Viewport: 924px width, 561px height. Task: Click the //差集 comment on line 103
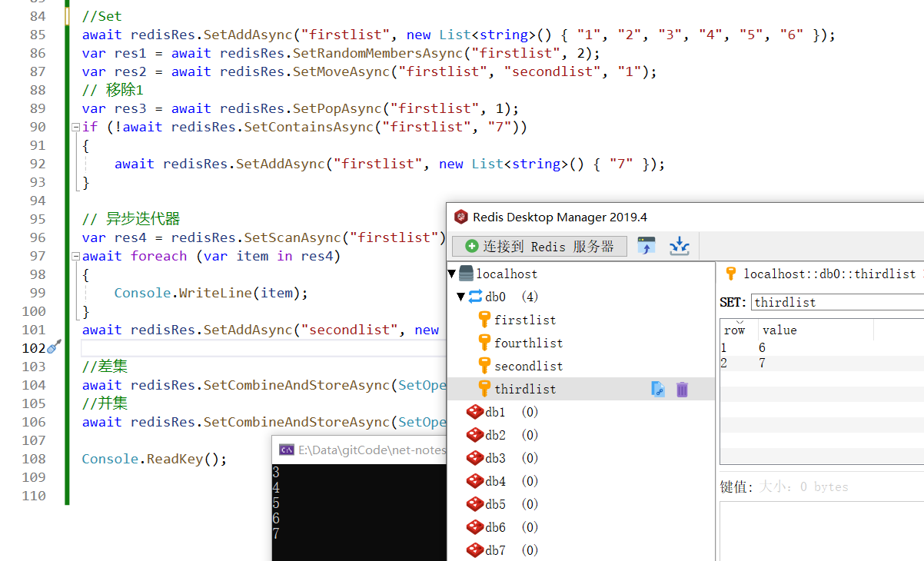click(105, 367)
